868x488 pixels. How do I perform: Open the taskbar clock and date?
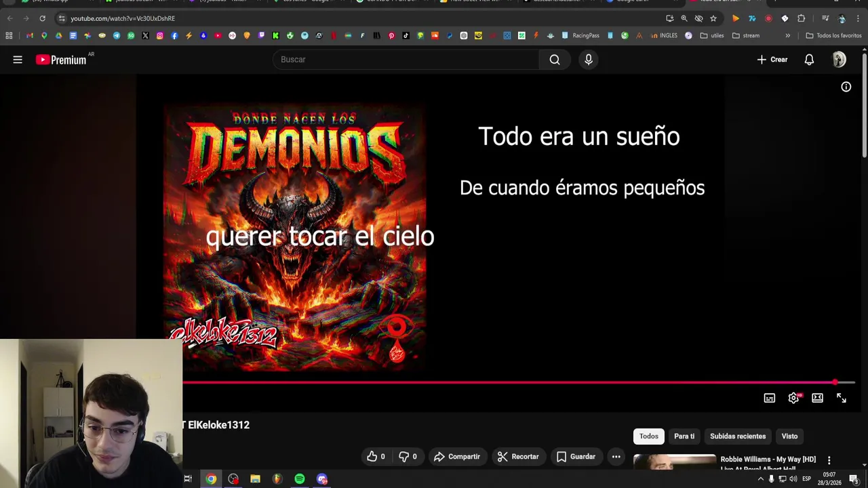point(829,479)
